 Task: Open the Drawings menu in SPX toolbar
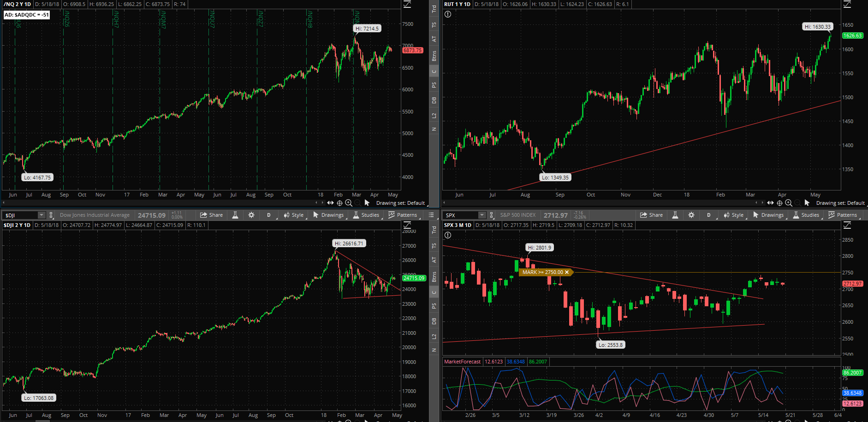point(768,215)
